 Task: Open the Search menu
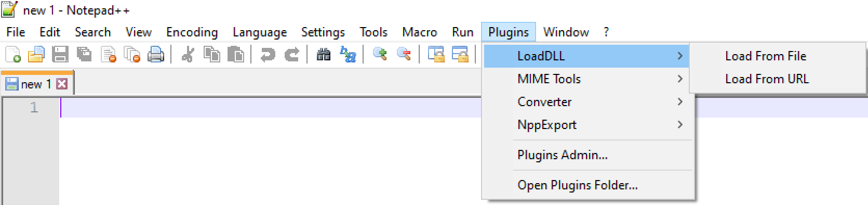(x=92, y=32)
